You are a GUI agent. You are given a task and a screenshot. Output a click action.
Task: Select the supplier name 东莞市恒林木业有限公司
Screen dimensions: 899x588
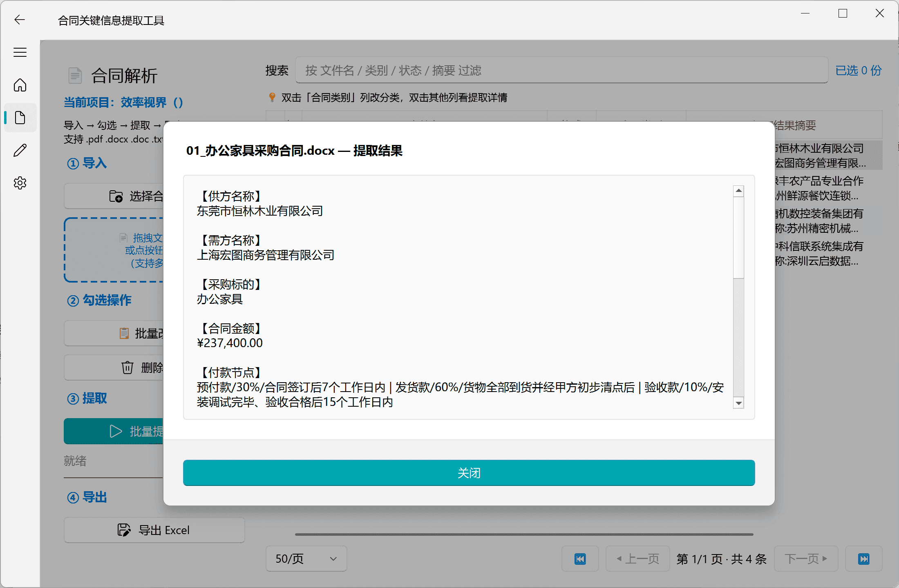[x=260, y=211]
